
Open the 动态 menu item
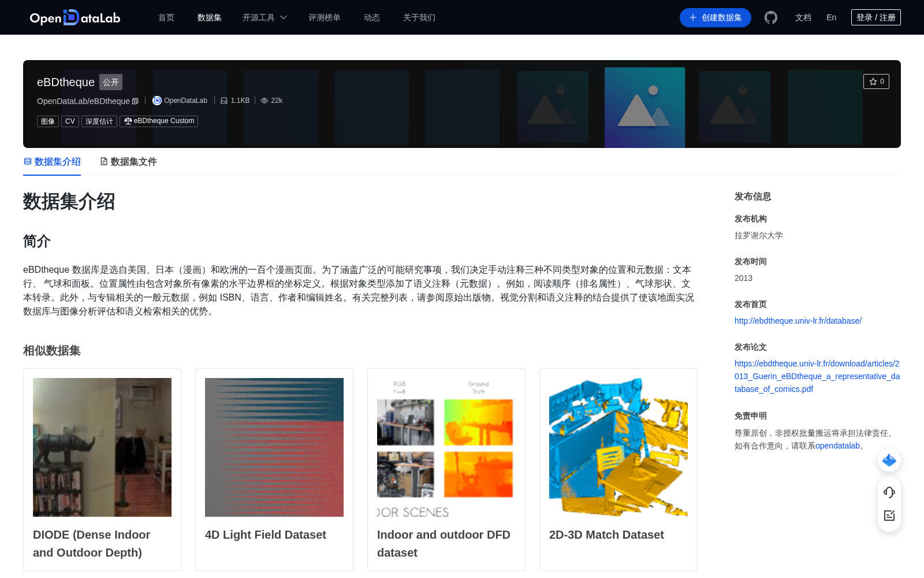372,17
